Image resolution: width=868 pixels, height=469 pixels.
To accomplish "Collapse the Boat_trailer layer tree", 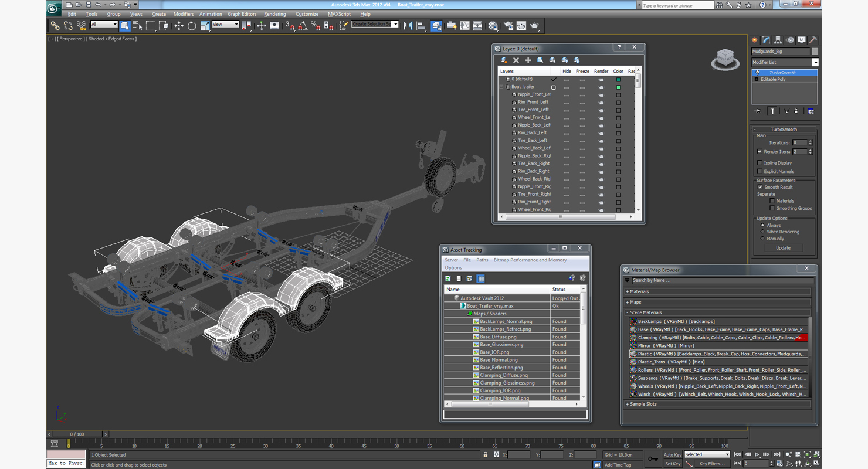I will click(x=501, y=87).
